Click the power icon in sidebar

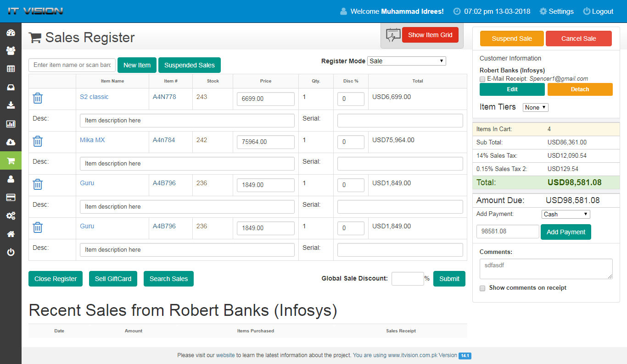tap(11, 252)
